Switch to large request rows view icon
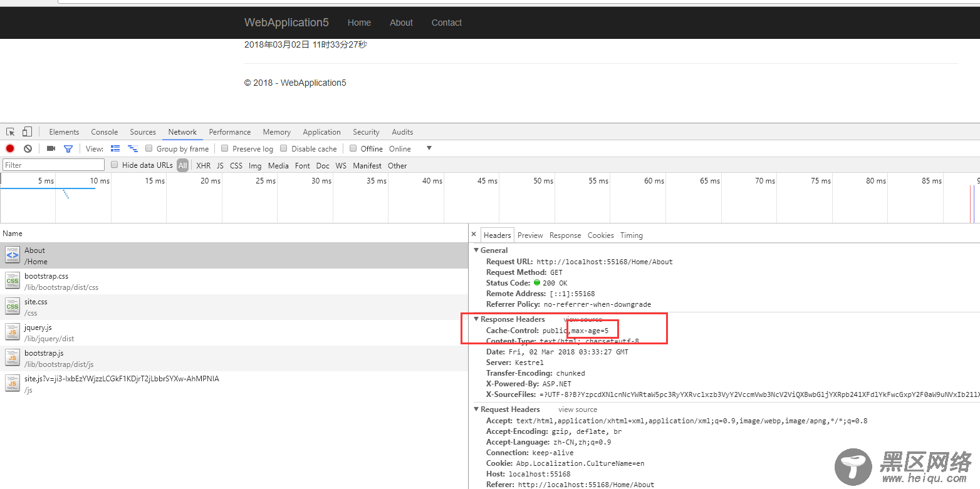The height and width of the screenshot is (489, 980). pyautogui.click(x=115, y=148)
